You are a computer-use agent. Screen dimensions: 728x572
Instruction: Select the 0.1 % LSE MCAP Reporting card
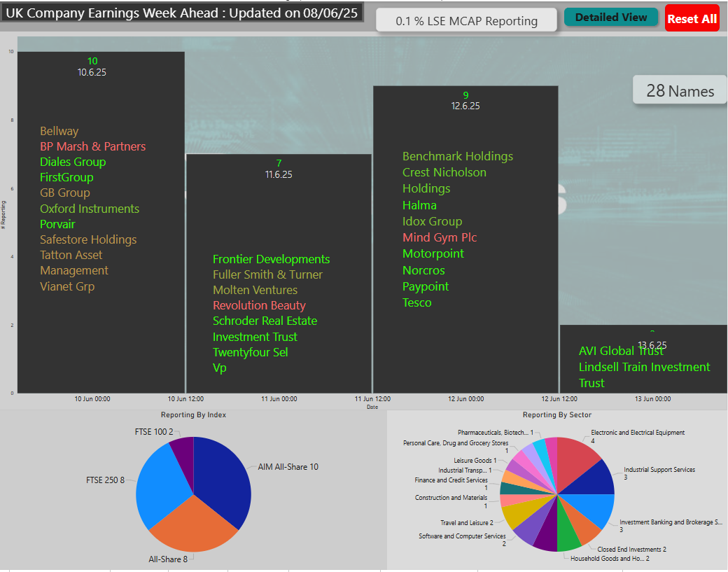click(x=466, y=20)
